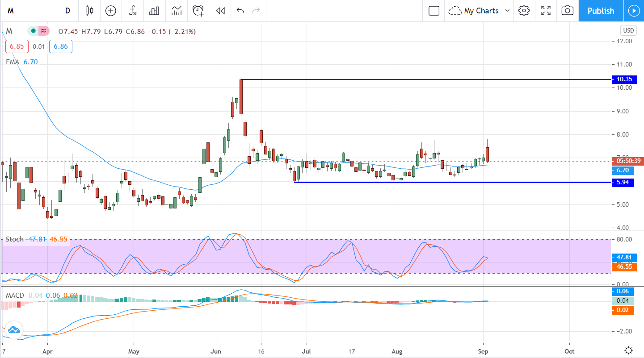Viewport: 644px width, 358px height.
Task: Open the USD currency selector
Action: (628, 31)
